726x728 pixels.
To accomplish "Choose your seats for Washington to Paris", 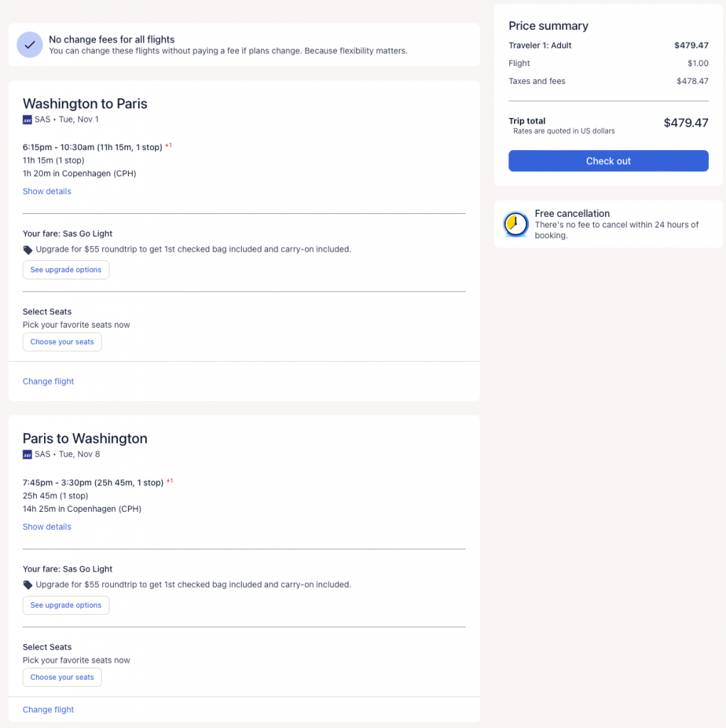I will click(x=62, y=342).
